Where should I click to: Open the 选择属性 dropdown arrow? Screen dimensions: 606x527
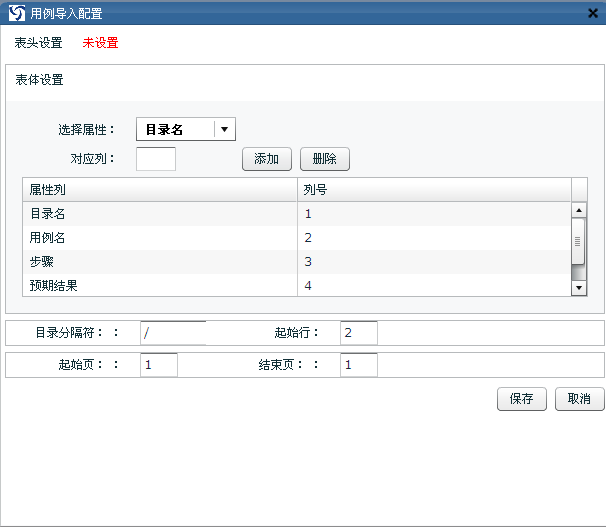coord(225,129)
